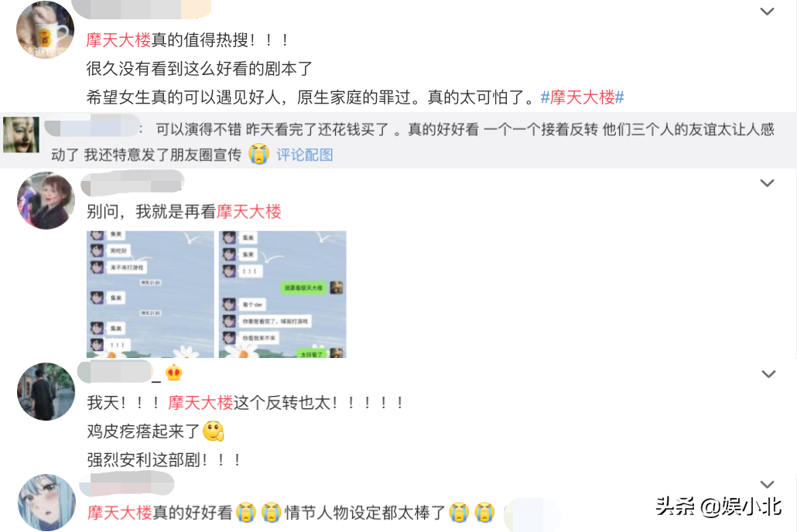Expand the chevron menu on 我天 post
The image size is (797, 532).
point(768,374)
